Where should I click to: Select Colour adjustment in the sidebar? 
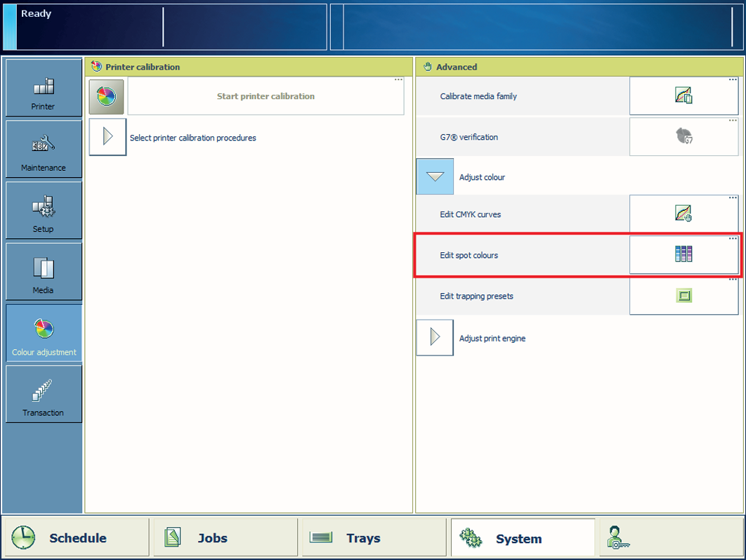click(44, 333)
